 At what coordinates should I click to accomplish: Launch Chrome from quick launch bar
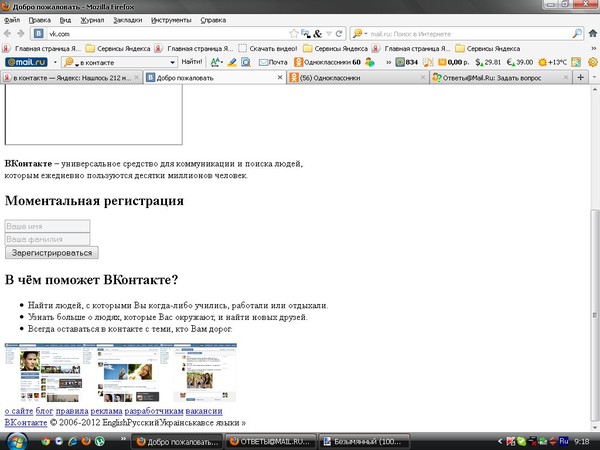46,441
